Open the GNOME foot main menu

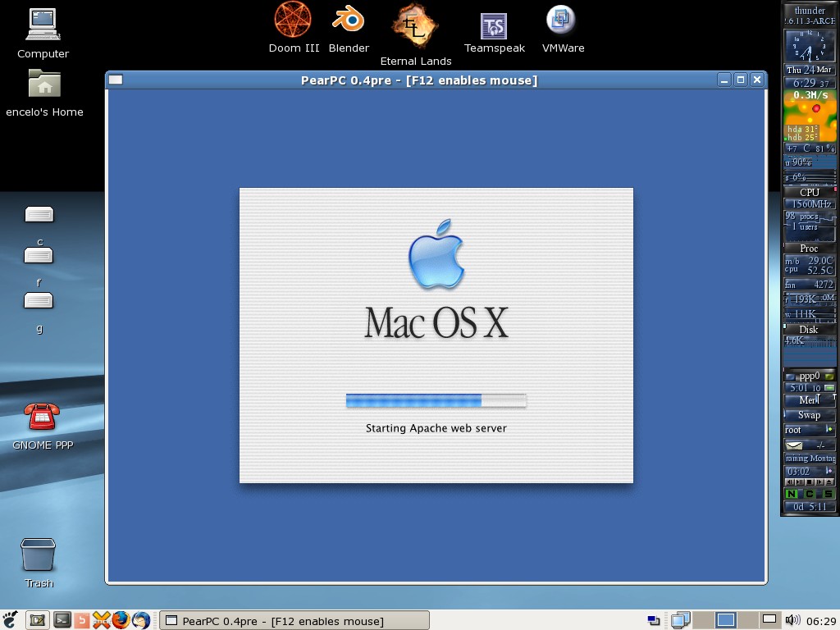(x=10, y=620)
